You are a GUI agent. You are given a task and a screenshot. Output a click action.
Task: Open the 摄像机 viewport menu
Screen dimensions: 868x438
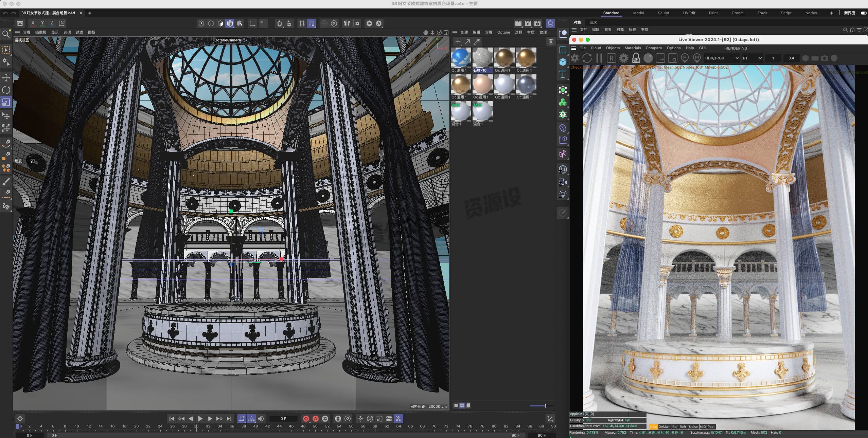40,32
